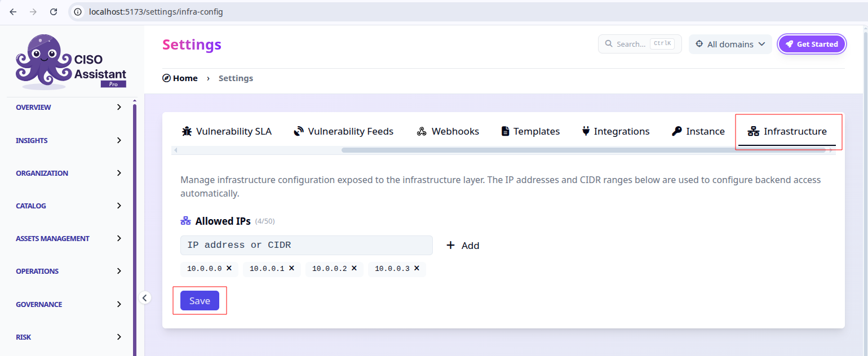Click the plug icon of Integrations

(586, 131)
